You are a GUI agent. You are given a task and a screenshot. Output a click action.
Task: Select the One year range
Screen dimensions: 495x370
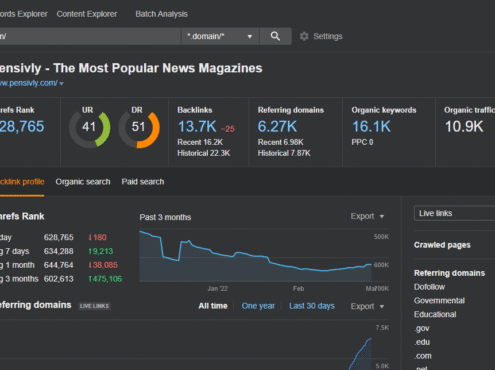pyautogui.click(x=258, y=306)
